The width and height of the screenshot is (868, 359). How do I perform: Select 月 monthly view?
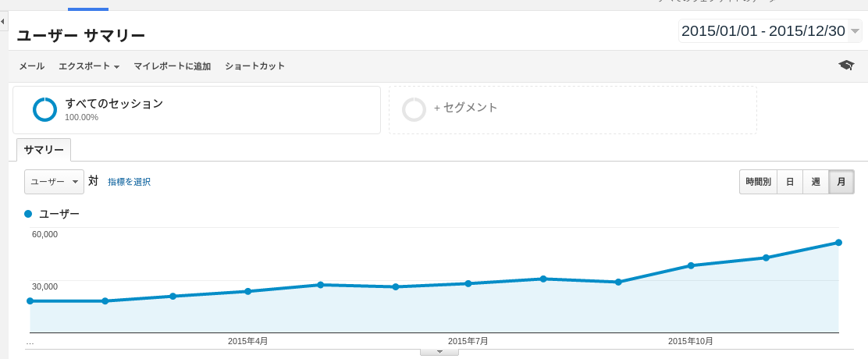pos(841,182)
